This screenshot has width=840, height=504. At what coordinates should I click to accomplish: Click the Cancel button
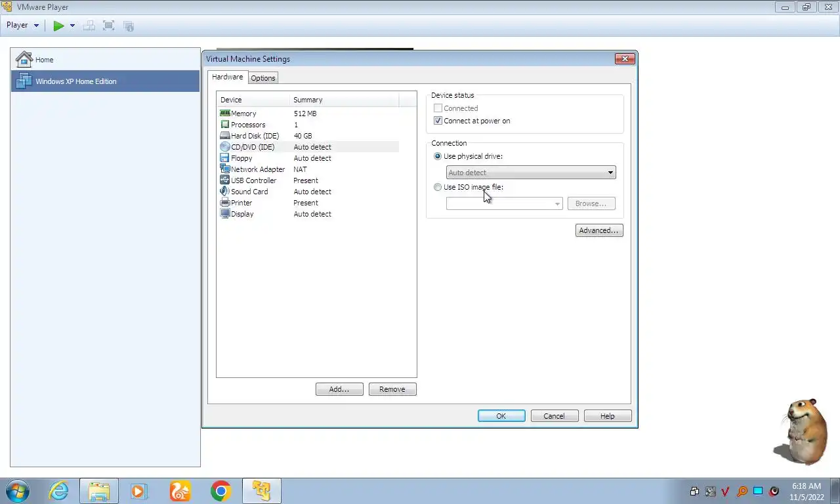[x=555, y=416]
